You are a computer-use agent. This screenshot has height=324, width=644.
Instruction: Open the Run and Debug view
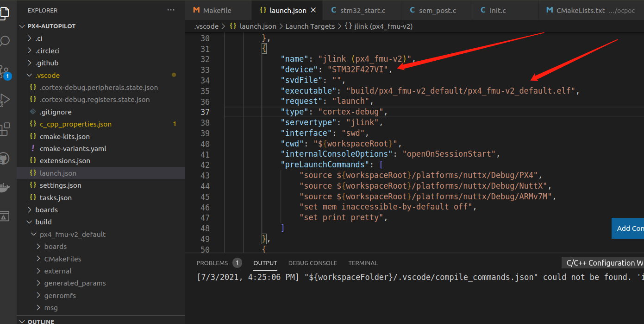point(6,99)
